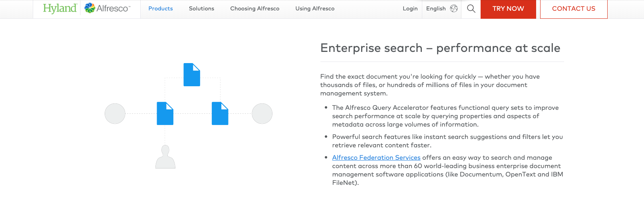Open site search with magnifier icon
Viewport: 644px width, 214px height.
click(471, 8)
